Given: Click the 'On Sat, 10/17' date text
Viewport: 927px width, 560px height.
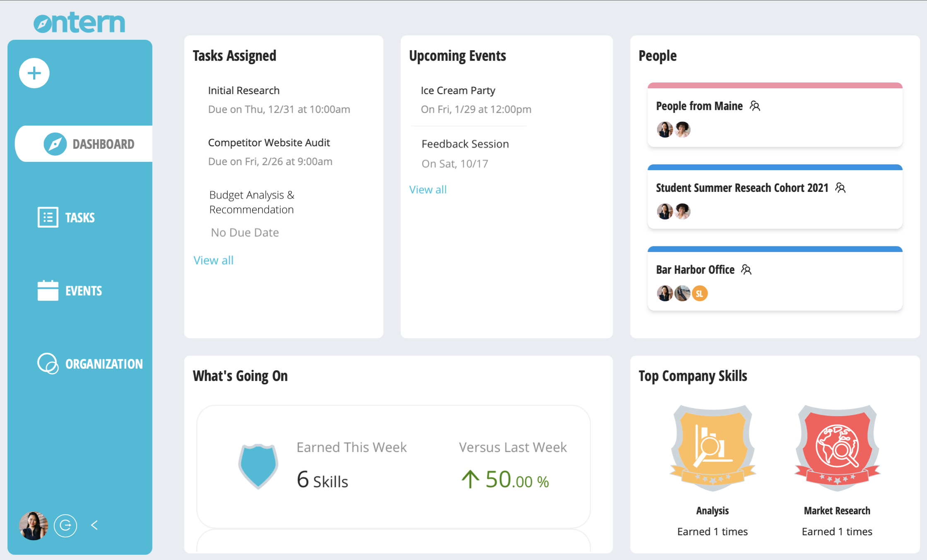Looking at the screenshot, I should pos(455,164).
